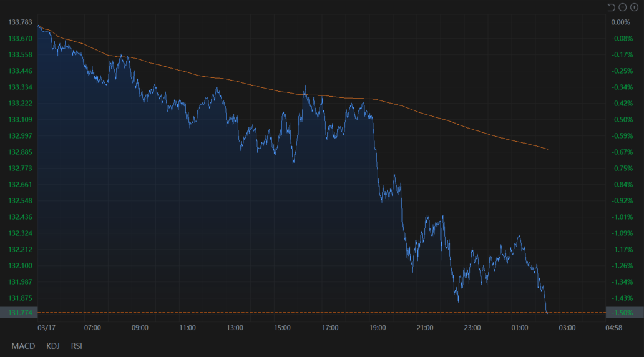
Task: Click the 03/17 date label on time axis
Action: 46,328
